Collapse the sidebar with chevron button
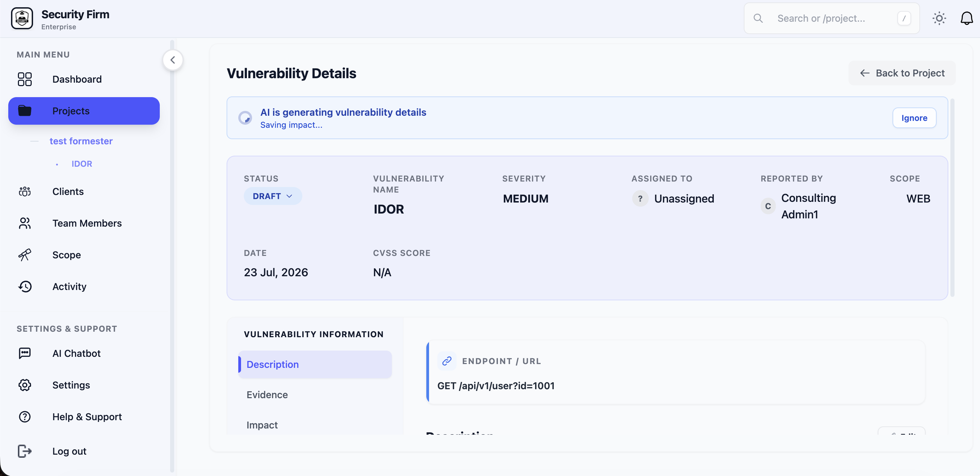 coord(173,60)
